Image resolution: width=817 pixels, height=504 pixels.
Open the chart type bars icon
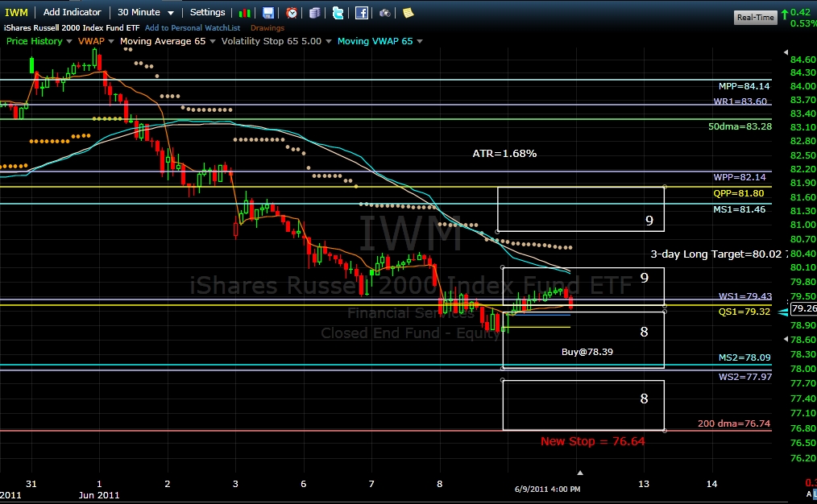(244, 13)
